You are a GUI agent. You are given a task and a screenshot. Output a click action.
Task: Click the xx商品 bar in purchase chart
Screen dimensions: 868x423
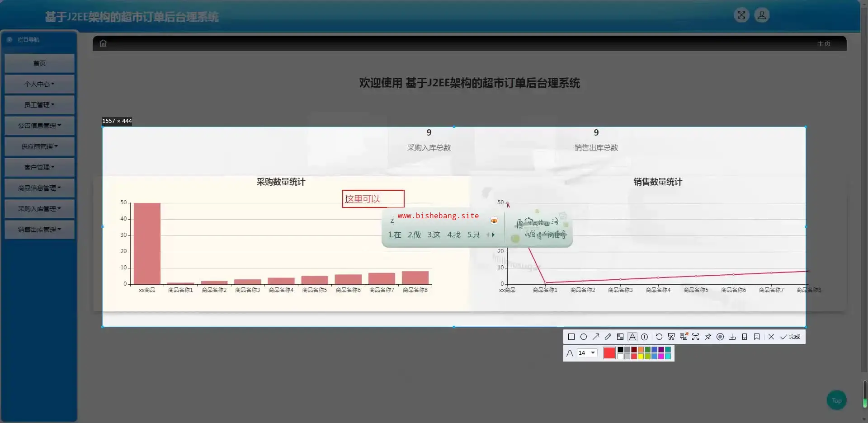coord(147,244)
